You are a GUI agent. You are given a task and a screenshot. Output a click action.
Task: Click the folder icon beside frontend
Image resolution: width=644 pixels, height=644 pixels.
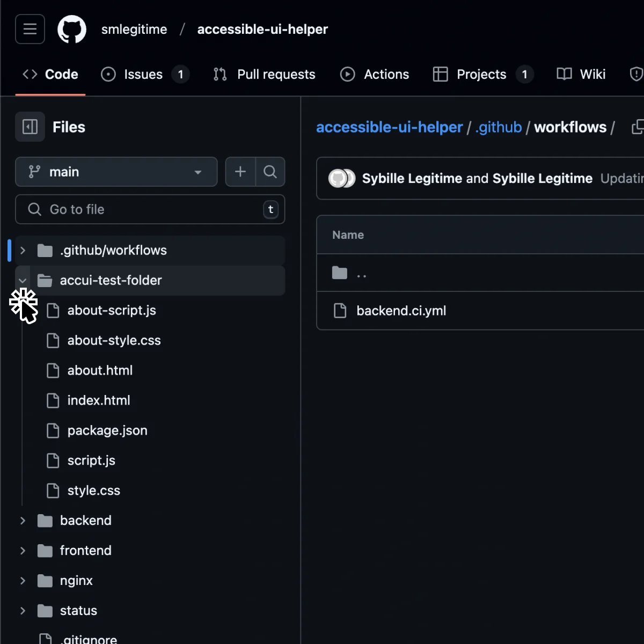tap(45, 551)
